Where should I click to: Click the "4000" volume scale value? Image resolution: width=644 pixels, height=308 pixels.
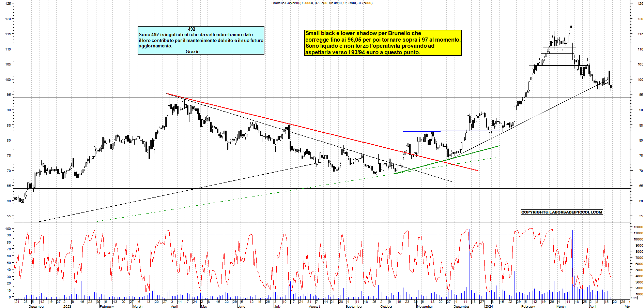(639, 276)
